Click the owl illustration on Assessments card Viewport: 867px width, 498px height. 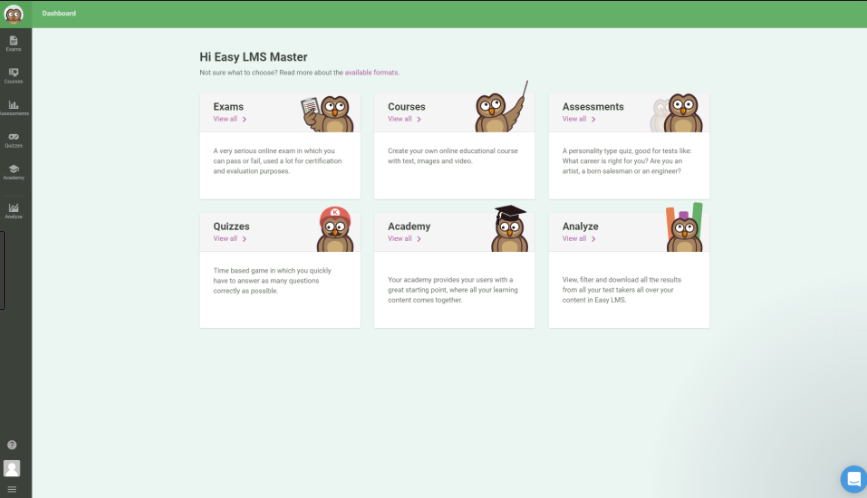pos(677,113)
